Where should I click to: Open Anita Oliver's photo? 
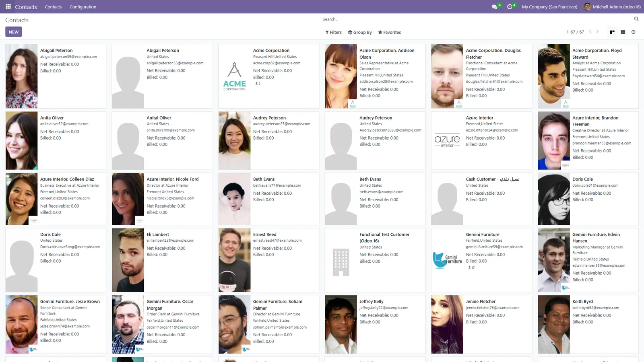tap(22, 141)
